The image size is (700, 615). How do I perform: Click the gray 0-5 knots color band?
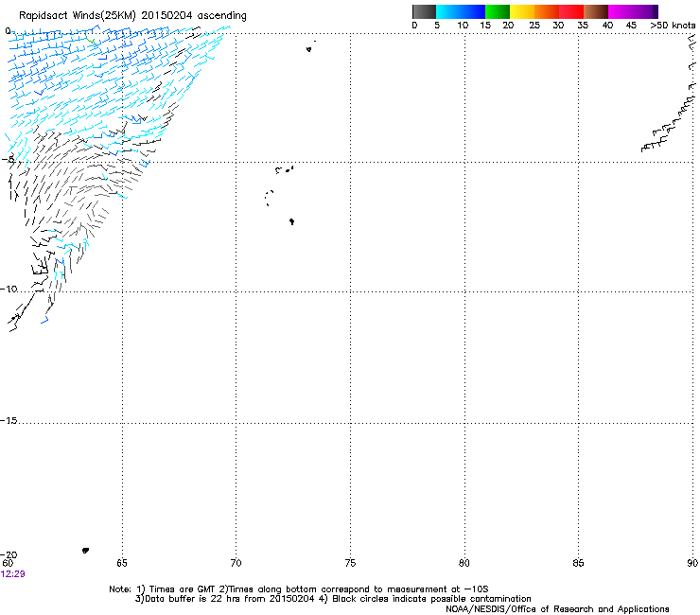[x=424, y=11]
